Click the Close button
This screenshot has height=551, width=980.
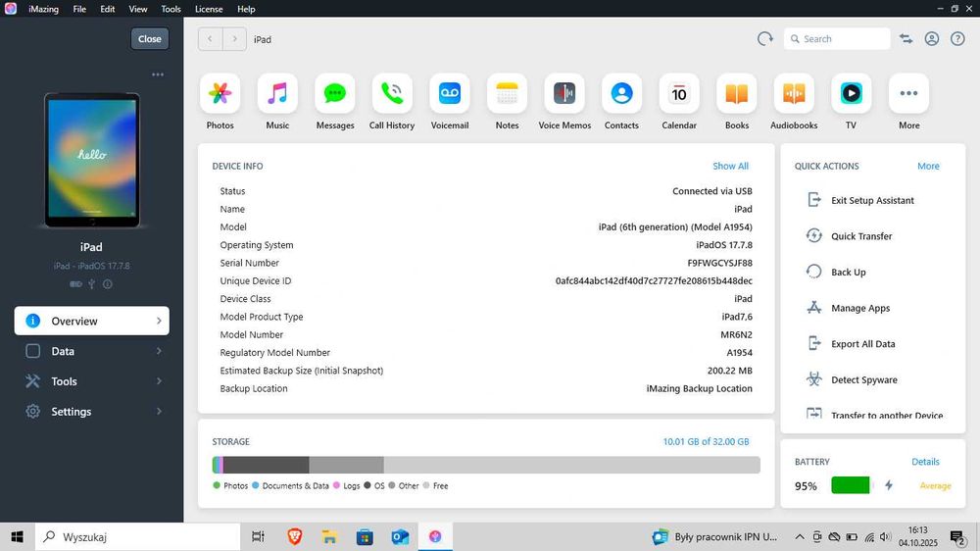pyautogui.click(x=149, y=39)
